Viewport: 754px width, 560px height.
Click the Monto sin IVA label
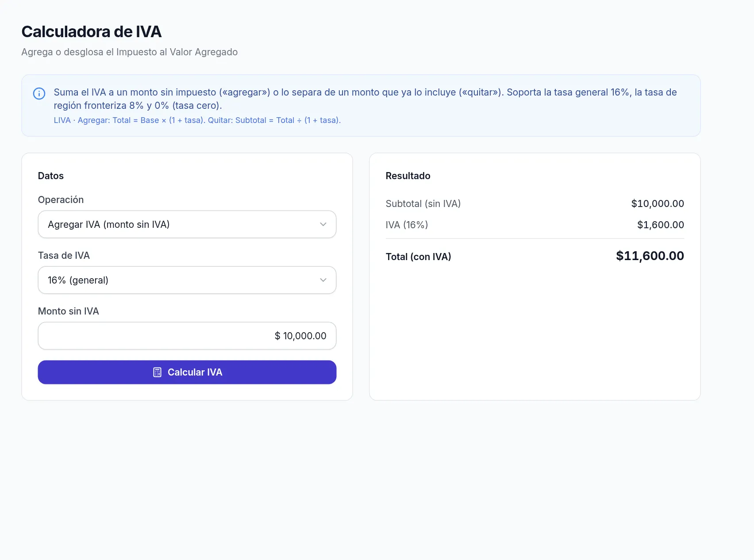click(x=69, y=311)
